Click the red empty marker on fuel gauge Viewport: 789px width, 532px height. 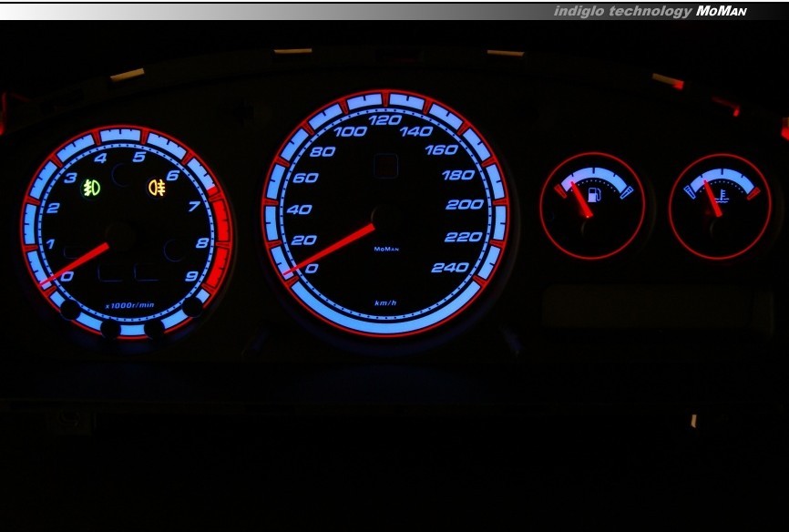tap(559, 190)
